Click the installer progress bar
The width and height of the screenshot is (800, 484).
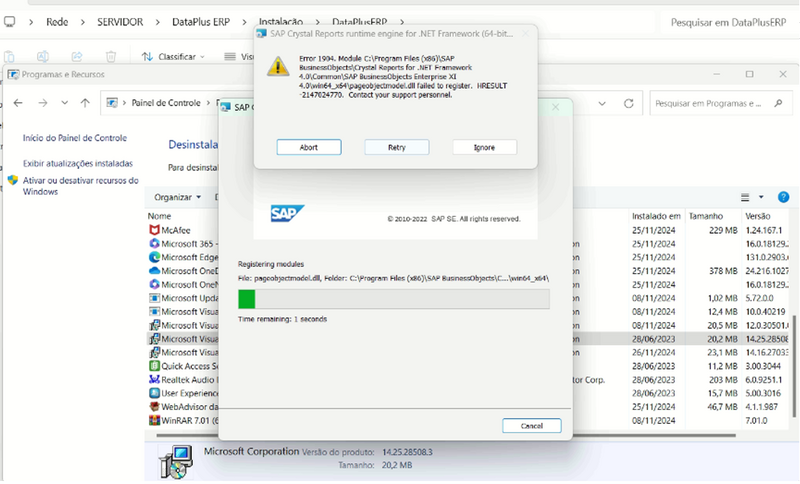pyautogui.click(x=393, y=299)
